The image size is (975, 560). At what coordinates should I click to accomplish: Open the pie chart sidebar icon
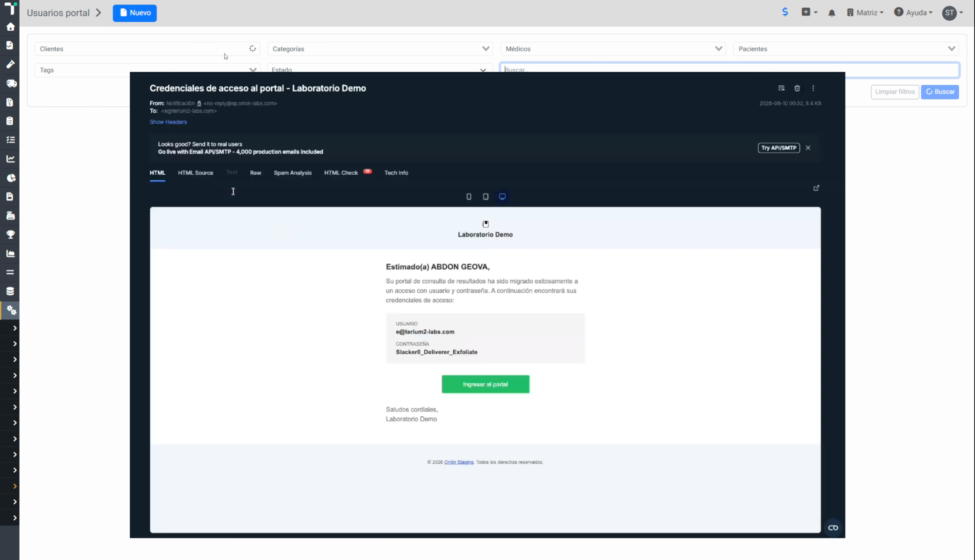pos(11,178)
